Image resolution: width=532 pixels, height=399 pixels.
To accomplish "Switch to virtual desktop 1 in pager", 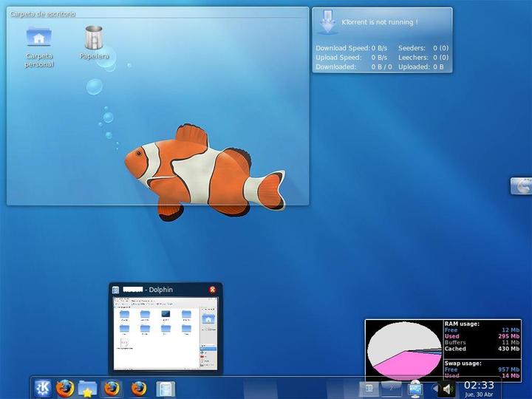I will pyautogui.click(x=369, y=389).
